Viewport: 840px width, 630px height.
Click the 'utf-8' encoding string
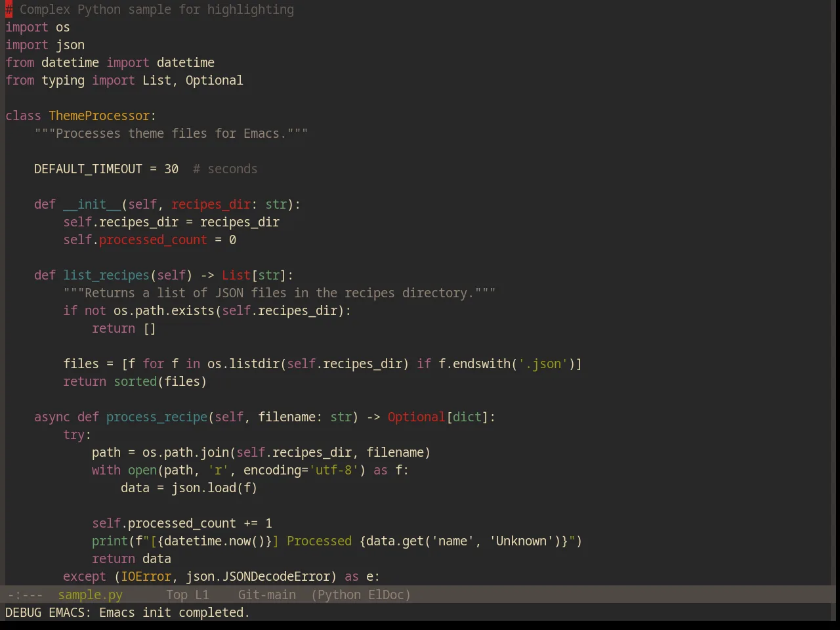(x=333, y=471)
